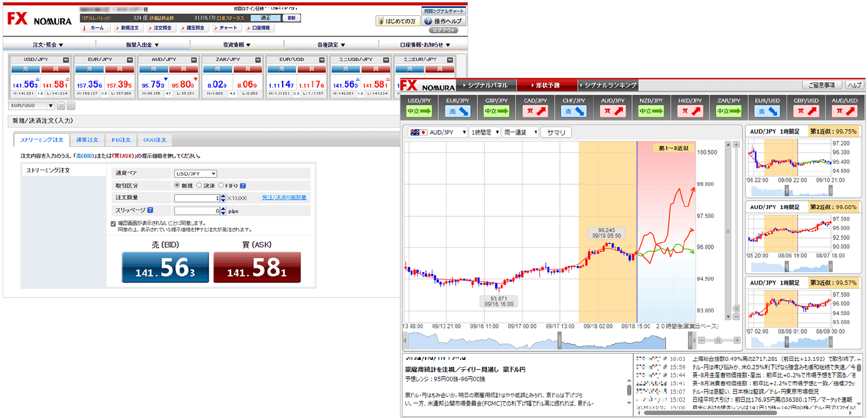
Task: Click USD/JPY neutral signal arrow icon
Action: point(419,111)
